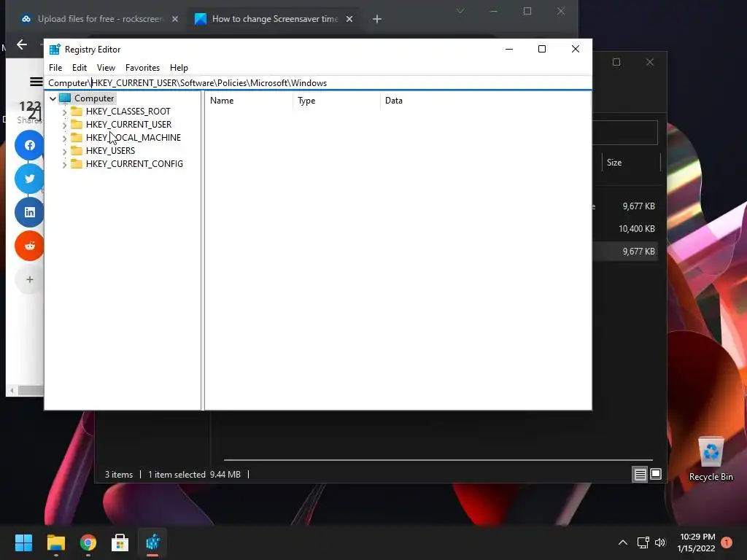747x560 pixels.
Task: Expand the HKEY_CURRENT_CONFIG key
Action: (x=64, y=164)
